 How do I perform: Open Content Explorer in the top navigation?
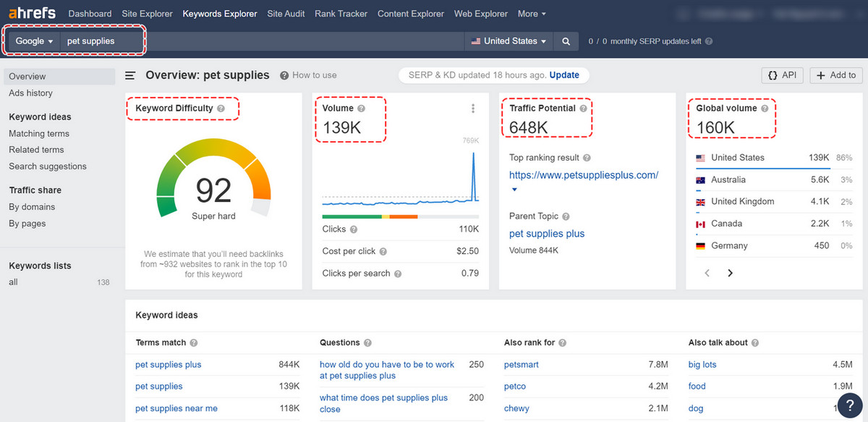(411, 14)
